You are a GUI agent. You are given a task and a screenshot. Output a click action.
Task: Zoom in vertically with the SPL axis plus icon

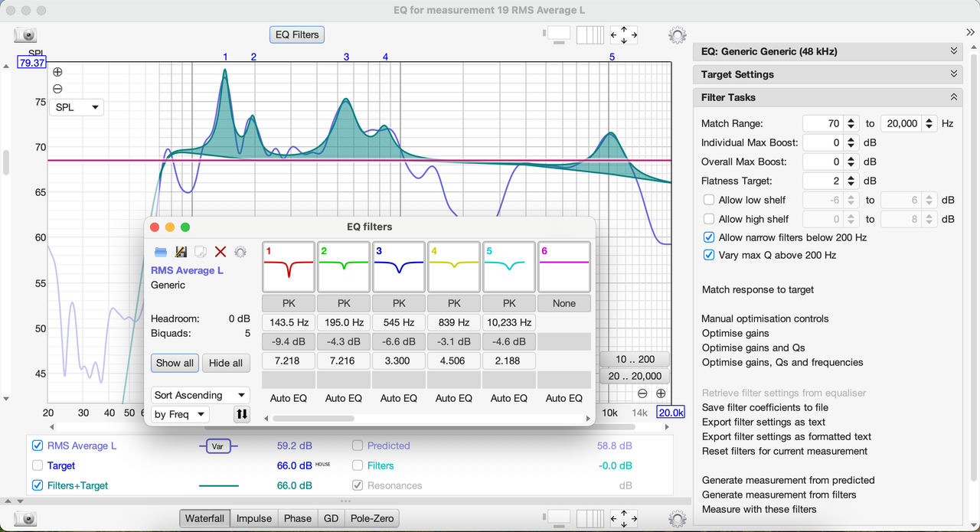pos(57,72)
